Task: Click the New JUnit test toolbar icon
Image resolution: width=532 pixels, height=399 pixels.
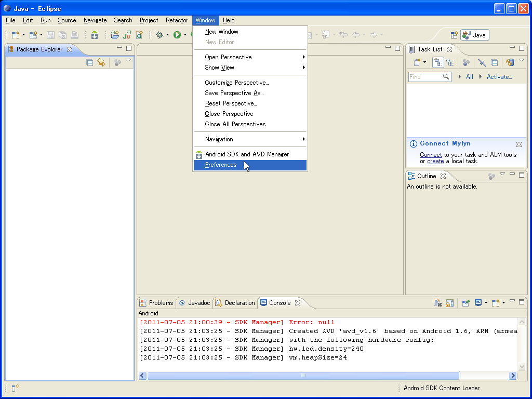Action: [x=127, y=35]
